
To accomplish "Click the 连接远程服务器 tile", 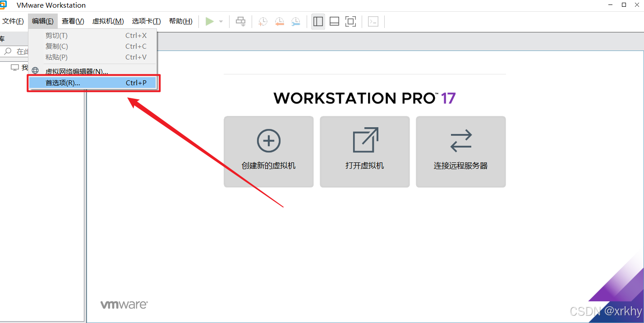I will 461,152.
